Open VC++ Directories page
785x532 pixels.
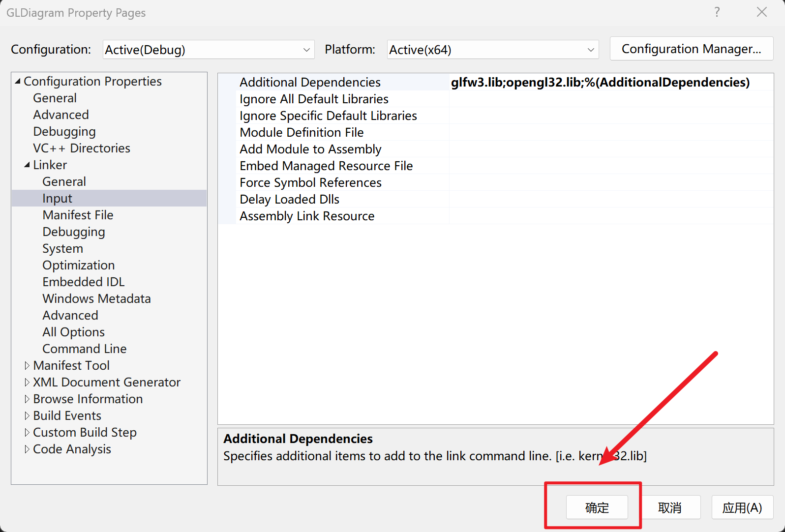click(82, 148)
